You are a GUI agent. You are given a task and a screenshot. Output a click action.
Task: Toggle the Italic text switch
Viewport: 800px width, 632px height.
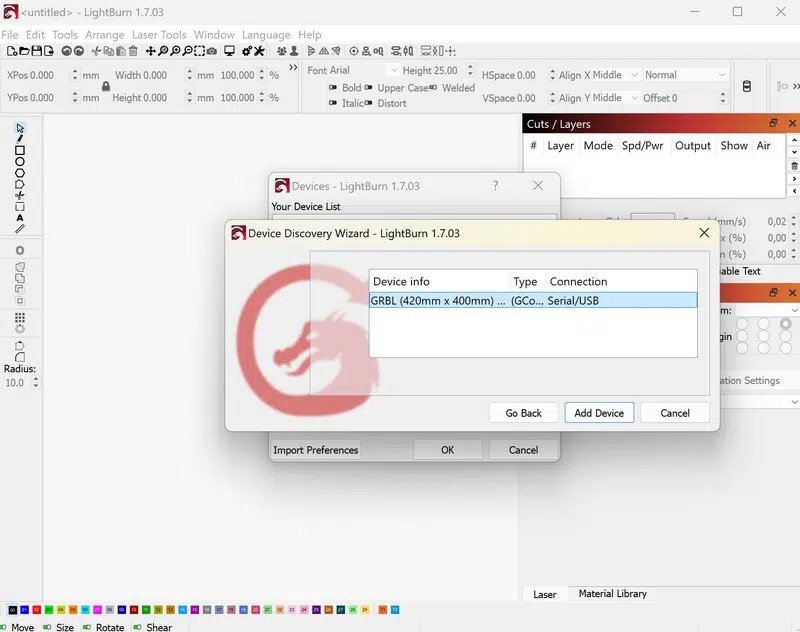click(333, 103)
